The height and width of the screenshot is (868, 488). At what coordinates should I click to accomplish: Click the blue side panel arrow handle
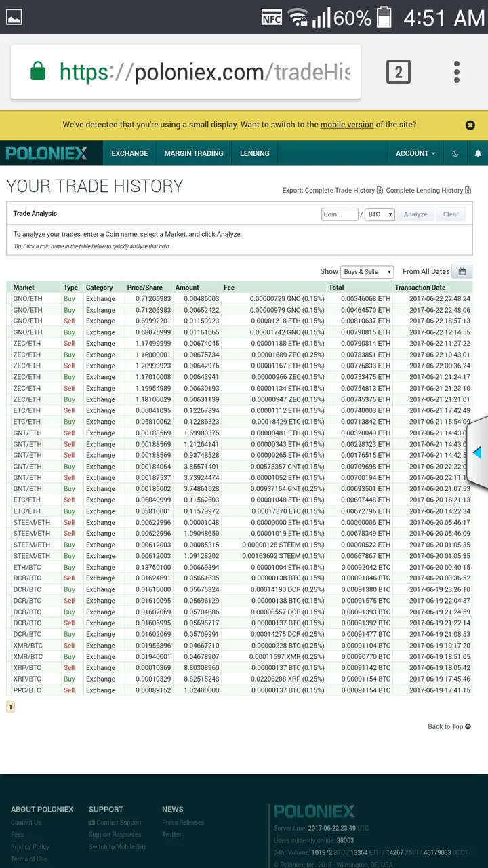tap(477, 452)
